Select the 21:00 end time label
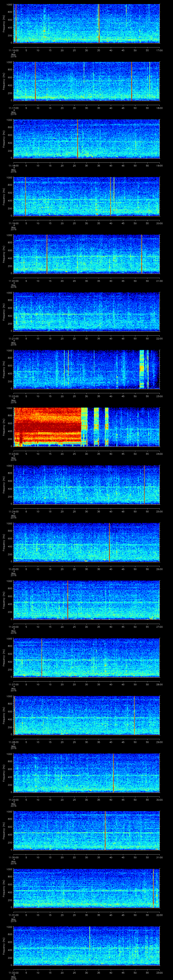This screenshot has width=173, height=980. pos(159,281)
